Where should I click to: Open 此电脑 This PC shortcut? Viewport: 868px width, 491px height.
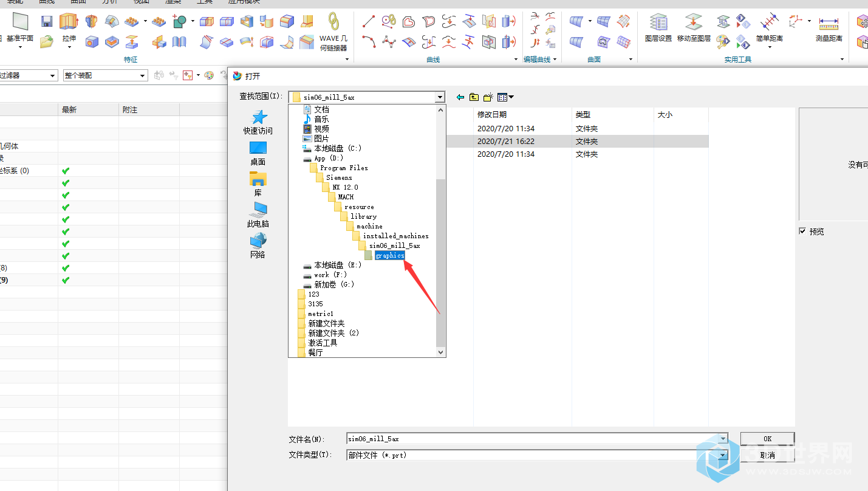click(258, 215)
